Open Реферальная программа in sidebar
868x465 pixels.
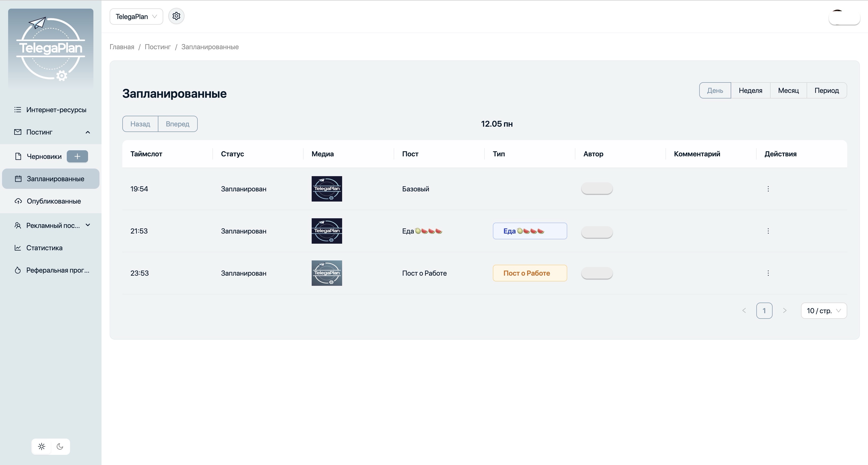pyautogui.click(x=51, y=270)
